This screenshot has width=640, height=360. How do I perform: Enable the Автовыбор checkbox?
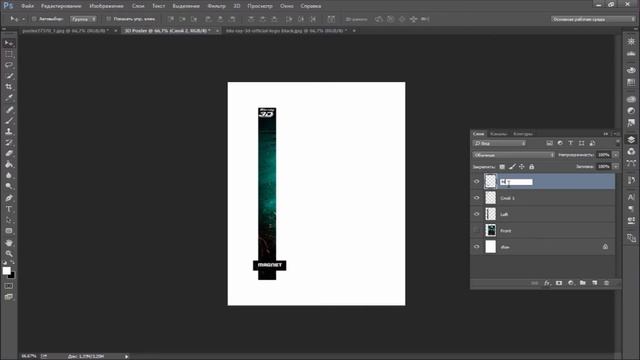point(34,19)
